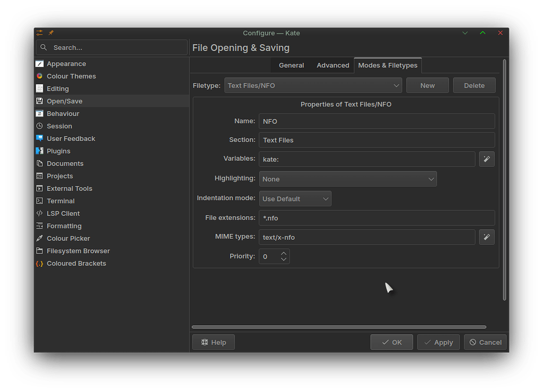Screen dimensions: 543x392
Task: Switch to the General tab
Action: (x=291, y=65)
